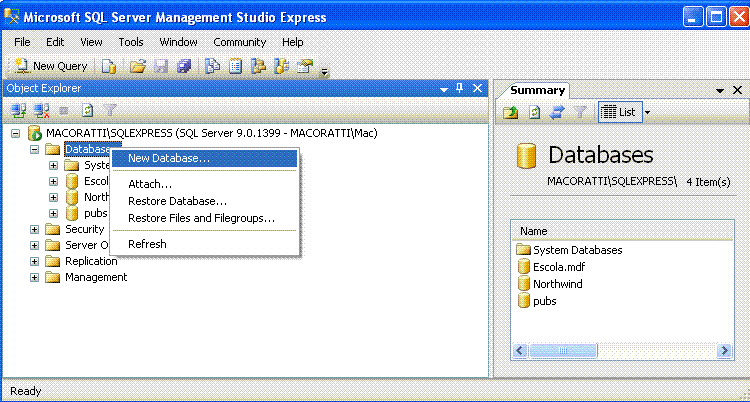This screenshot has width=750, height=402.
Task: Click Synchronize arrows icon in Summary
Action: point(557,113)
